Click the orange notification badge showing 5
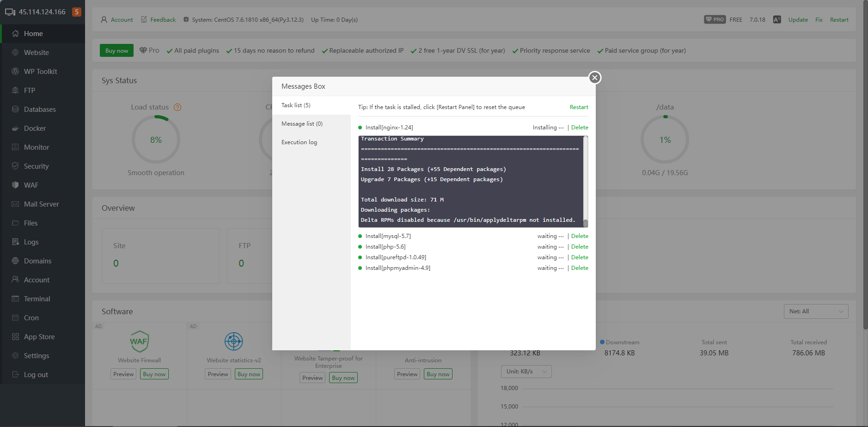868x427 pixels. pos(77,12)
